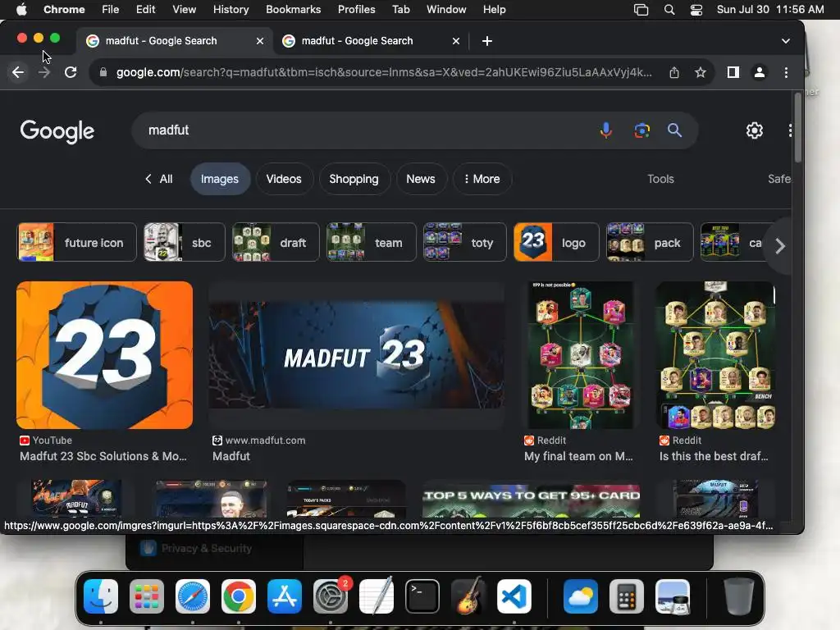Switch to News results

pos(421,179)
